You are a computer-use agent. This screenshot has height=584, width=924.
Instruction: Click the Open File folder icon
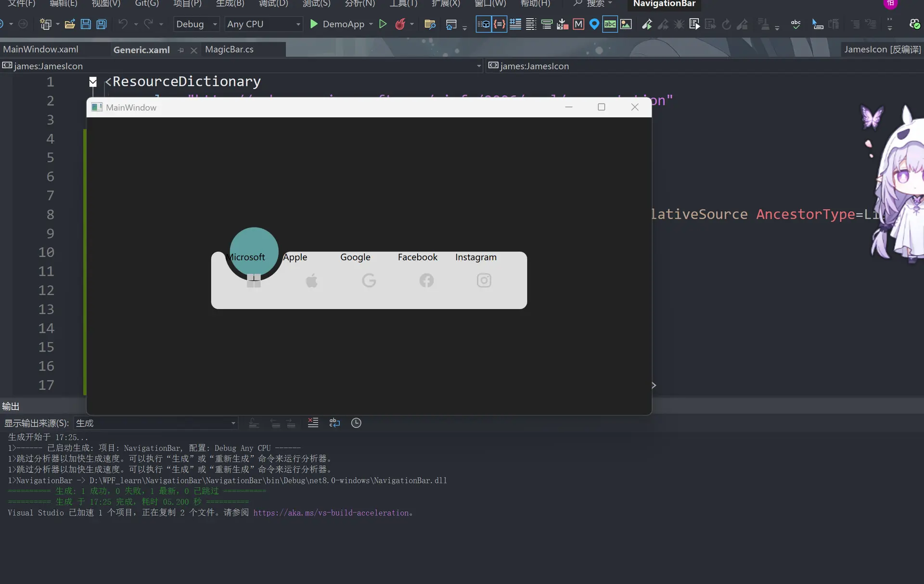point(70,24)
